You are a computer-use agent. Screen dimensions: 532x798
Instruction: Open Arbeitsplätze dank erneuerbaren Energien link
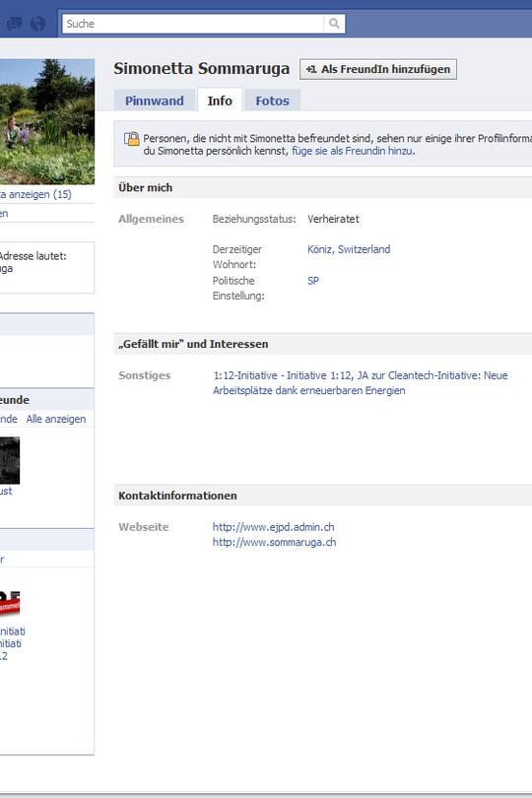[x=309, y=391]
